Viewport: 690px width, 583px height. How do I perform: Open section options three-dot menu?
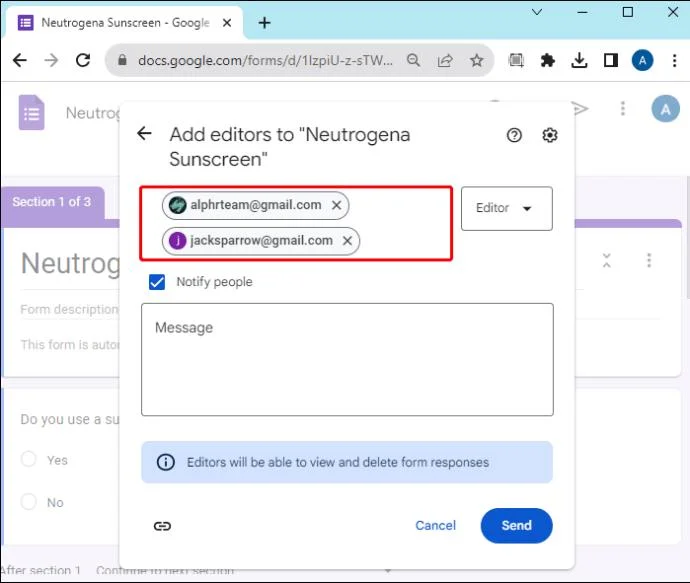[649, 260]
